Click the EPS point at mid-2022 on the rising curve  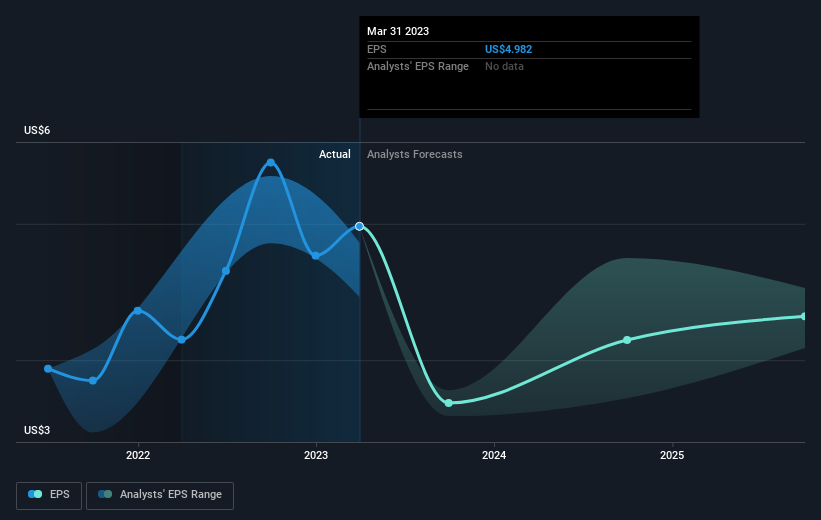click(x=226, y=271)
